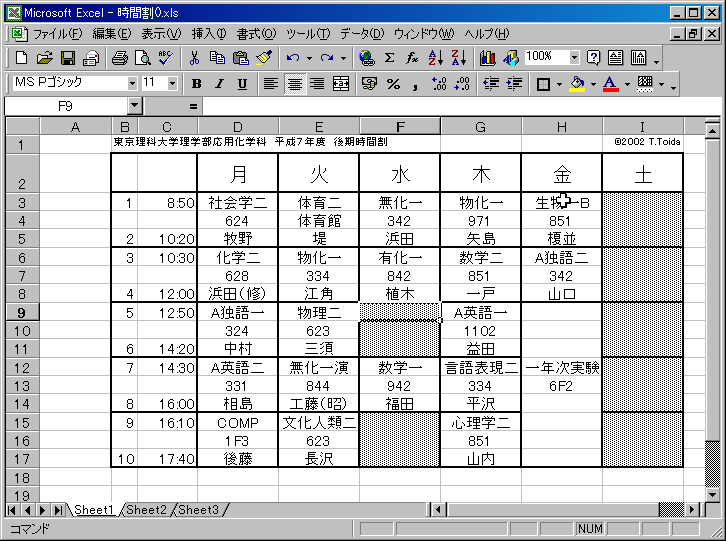Select column D header
The width and height of the screenshot is (726, 541).
click(x=238, y=126)
